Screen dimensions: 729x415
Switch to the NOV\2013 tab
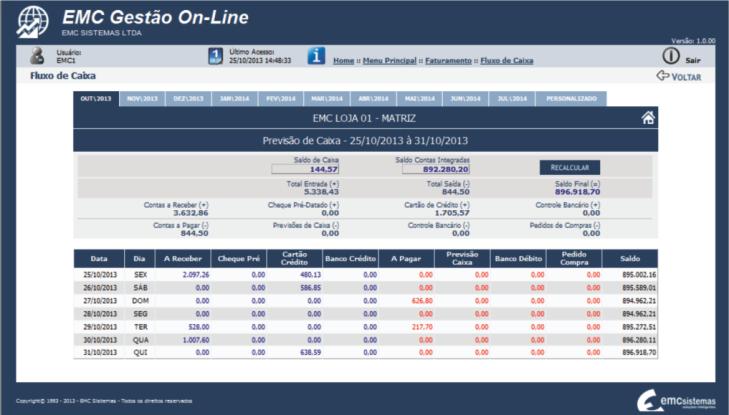142,99
